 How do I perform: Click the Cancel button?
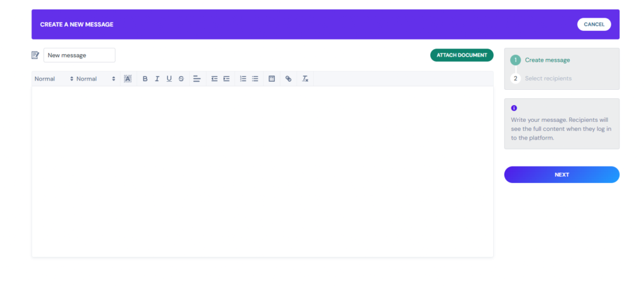(594, 25)
